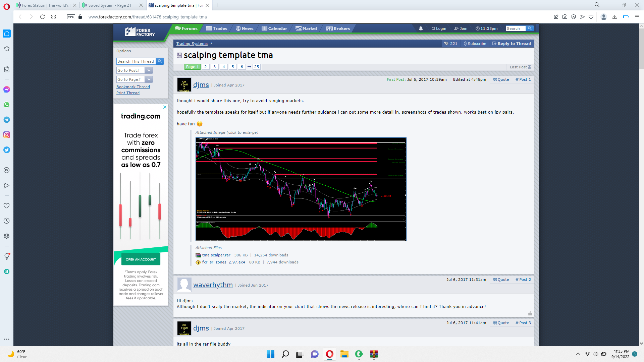The height and width of the screenshot is (362, 644).
Task: Open the Opera downloads icon
Action: (x=614, y=17)
